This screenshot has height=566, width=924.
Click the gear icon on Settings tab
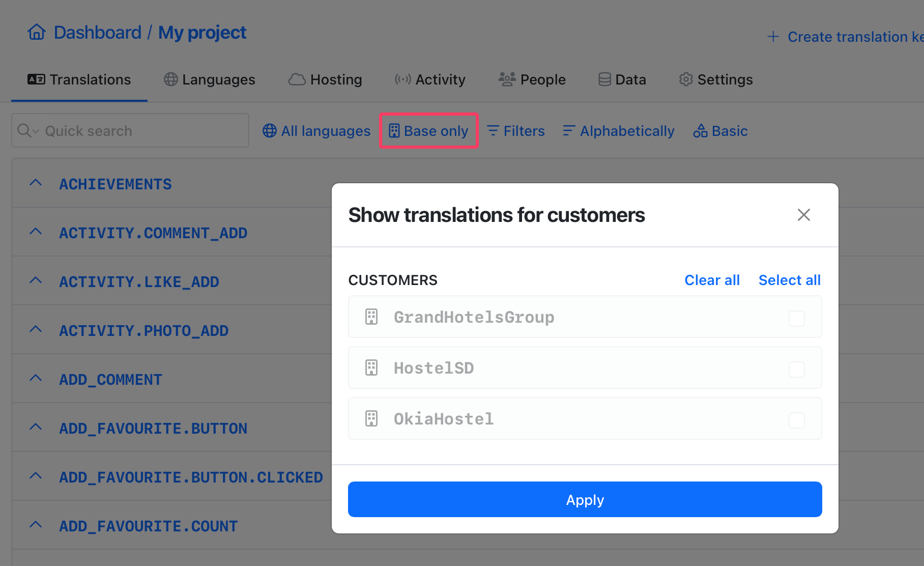(x=686, y=79)
